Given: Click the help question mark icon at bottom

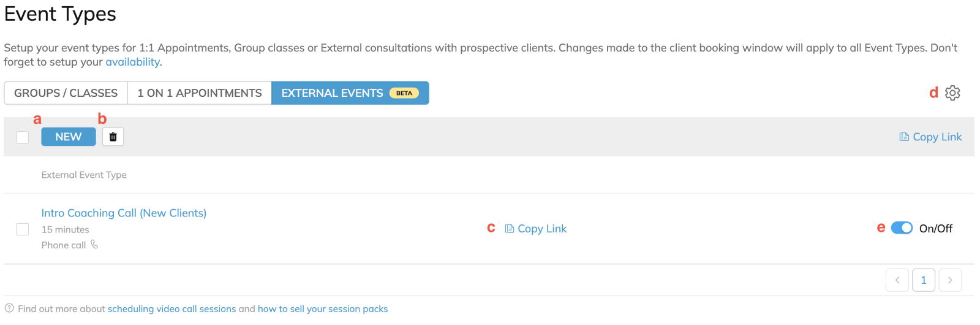Looking at the screenshot, I should click(x=9, y=308).
